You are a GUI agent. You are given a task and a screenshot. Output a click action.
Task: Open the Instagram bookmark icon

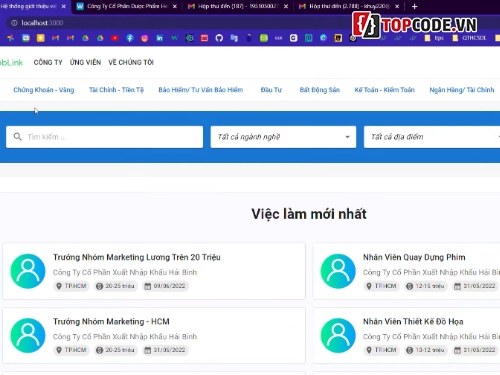click(145, 38)
